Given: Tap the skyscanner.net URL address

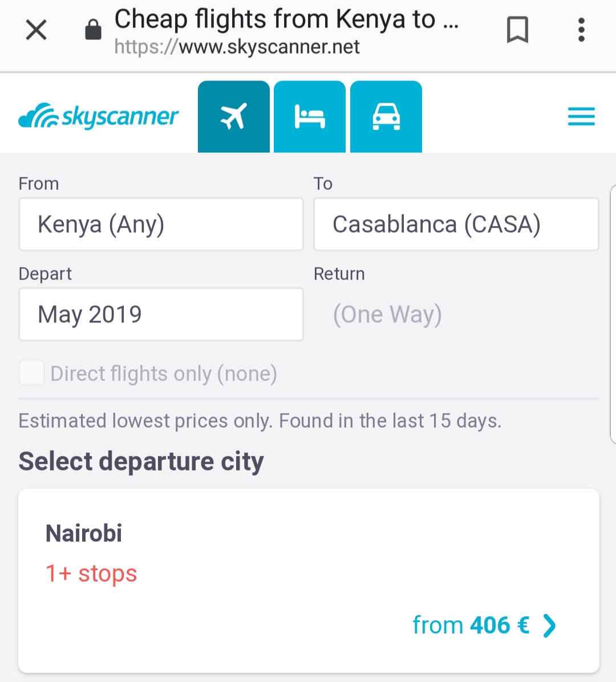Looking at the screenshot, I should [x=237, y=47].
